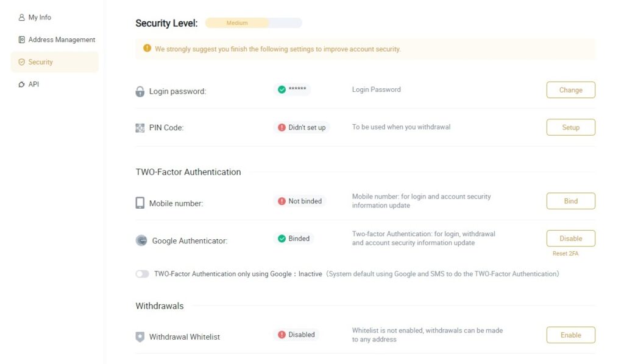Click the Google Authenticator logo icon

(141, 240)
